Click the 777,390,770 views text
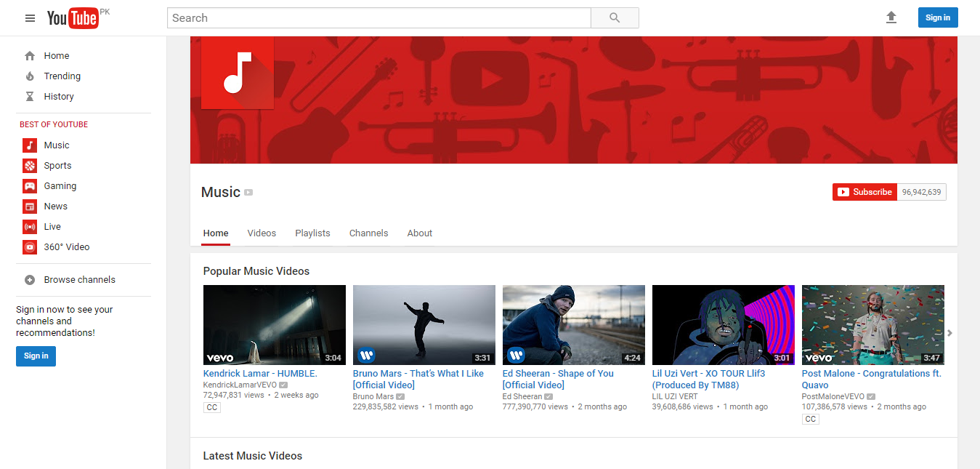The image size is (980, 469). (x=535, y=407)
